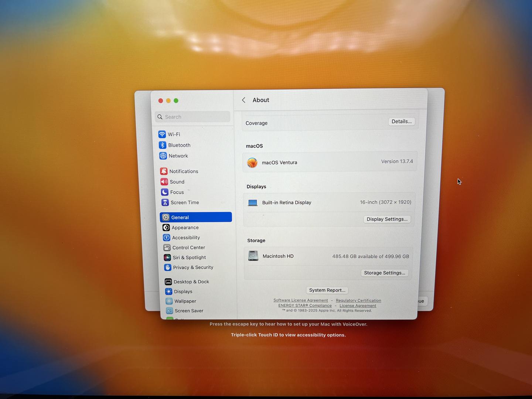
Task: Click 485.48 GB available storage text
Action: [x=371, y=256]
